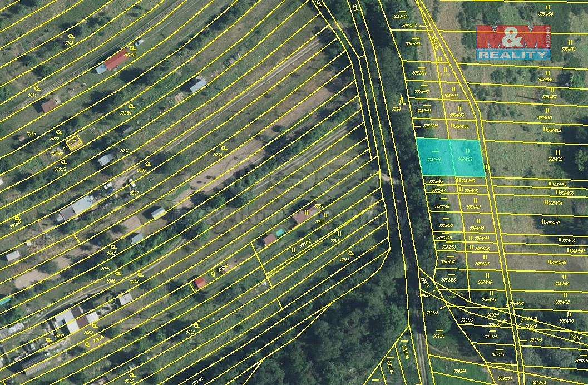Click parcel label 3008

tap(68, 43)
